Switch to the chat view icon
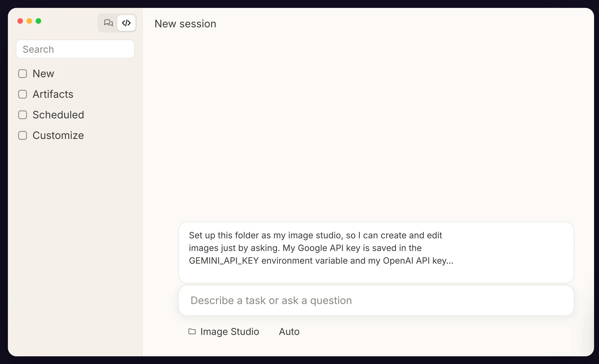Viewport: 599px width, 364px height. click(108, 23)
